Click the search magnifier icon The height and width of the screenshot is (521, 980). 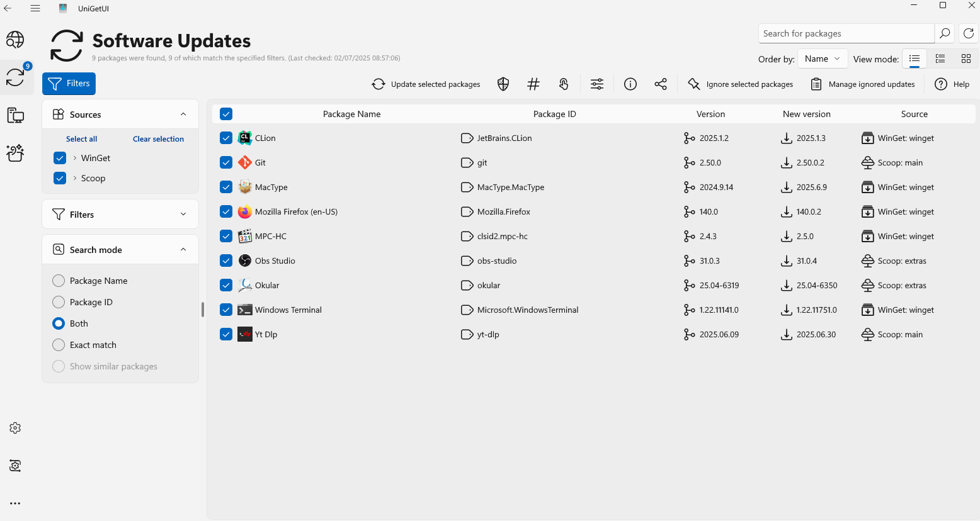point(944,33)
